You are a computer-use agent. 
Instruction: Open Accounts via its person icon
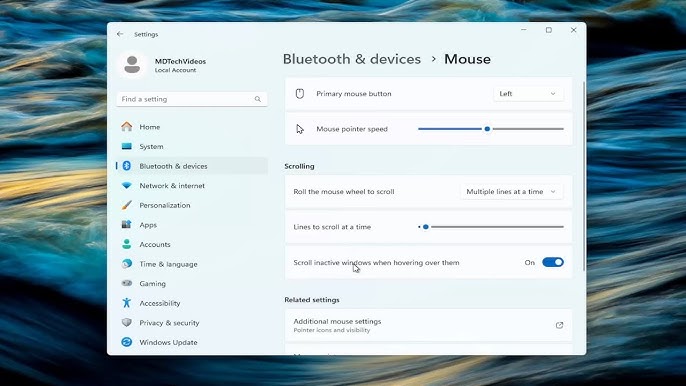coord(127,244)
